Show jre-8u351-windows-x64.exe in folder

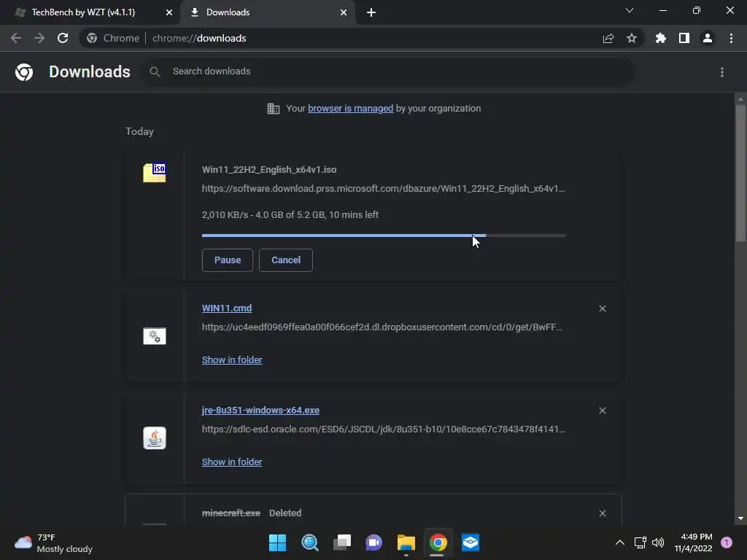(x=232, y=462)
